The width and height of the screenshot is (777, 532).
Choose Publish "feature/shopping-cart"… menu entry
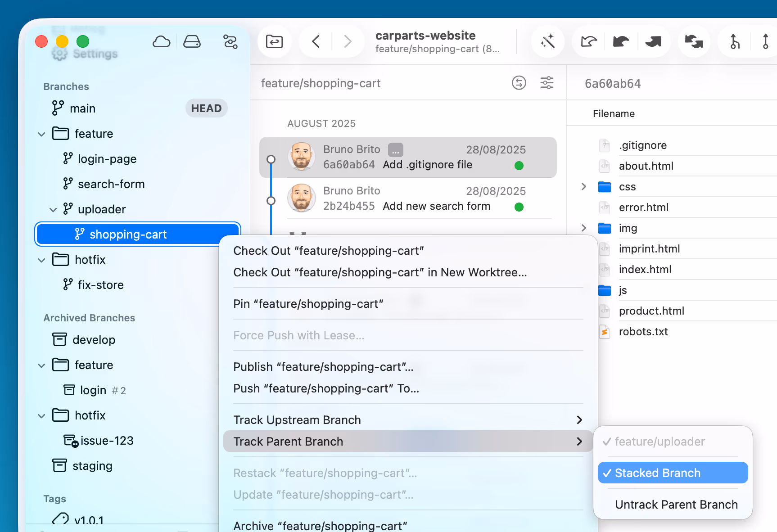tap(408, 367)
